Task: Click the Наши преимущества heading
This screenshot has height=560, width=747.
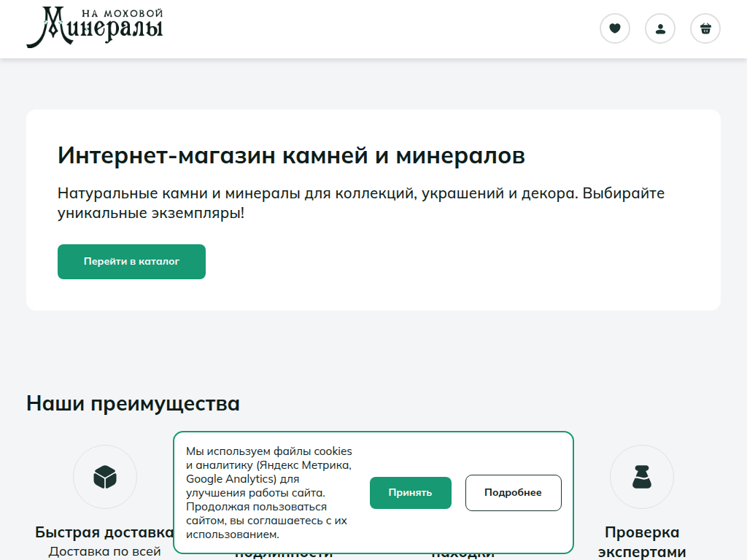Action: pos(133,403)
